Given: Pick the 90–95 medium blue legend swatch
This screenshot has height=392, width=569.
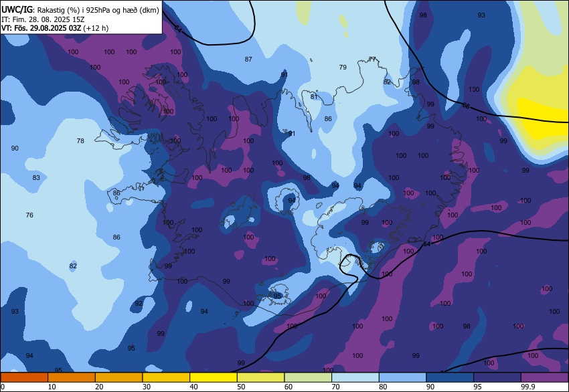Looking at the screenshot, I should coord(450,377).
